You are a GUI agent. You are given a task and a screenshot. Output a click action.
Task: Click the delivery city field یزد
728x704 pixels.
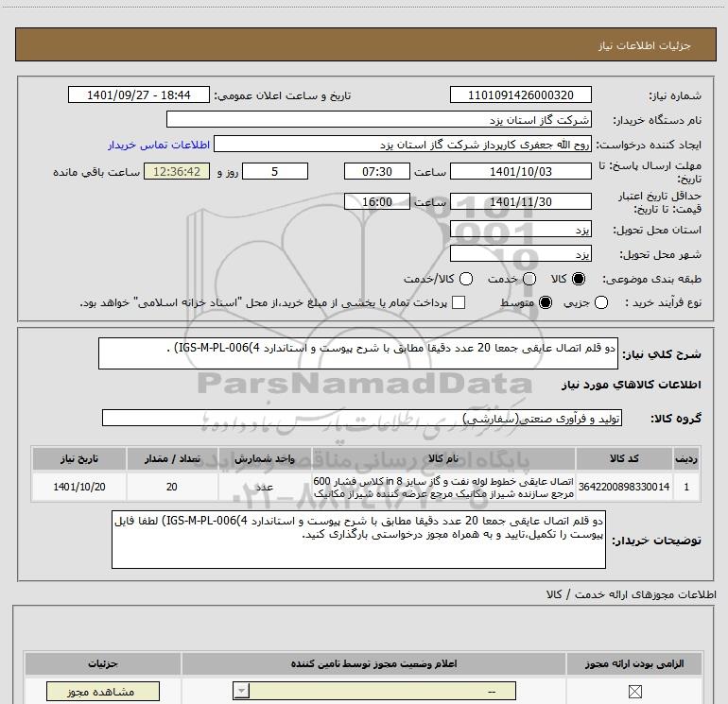tap(520, 253)
